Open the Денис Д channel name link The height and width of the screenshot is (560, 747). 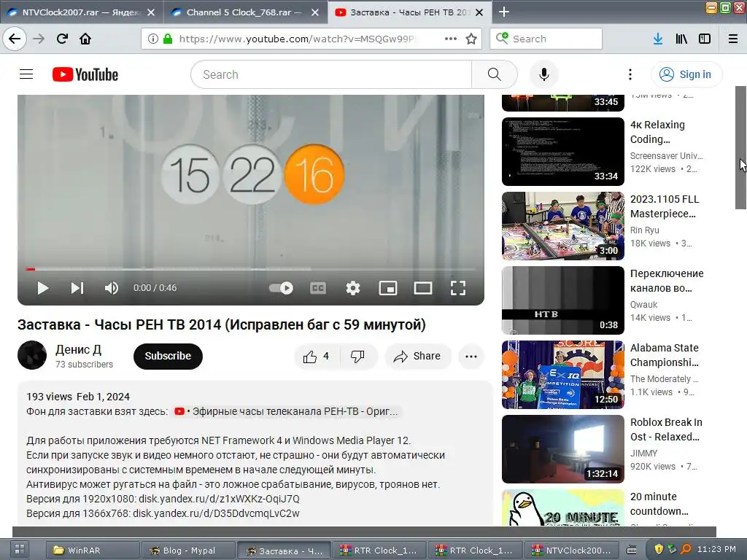tap(78, 349)
